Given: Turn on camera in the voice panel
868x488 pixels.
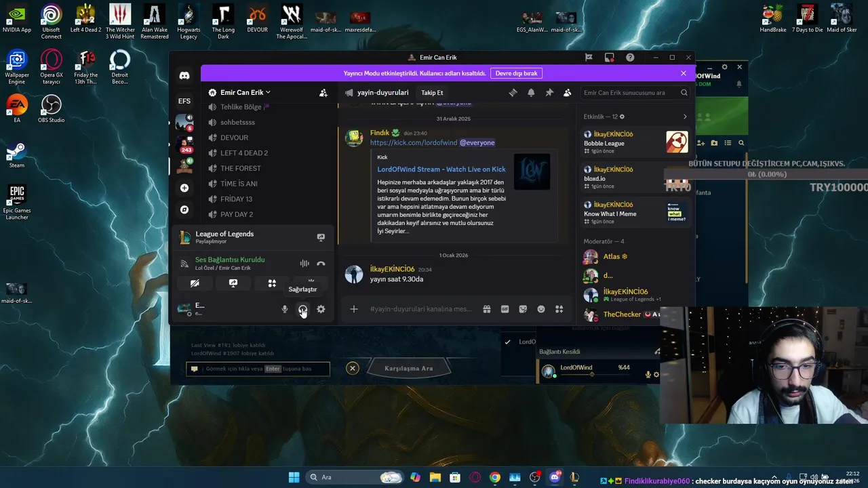Looking at the screenshot, I should (x=195, y=283).
